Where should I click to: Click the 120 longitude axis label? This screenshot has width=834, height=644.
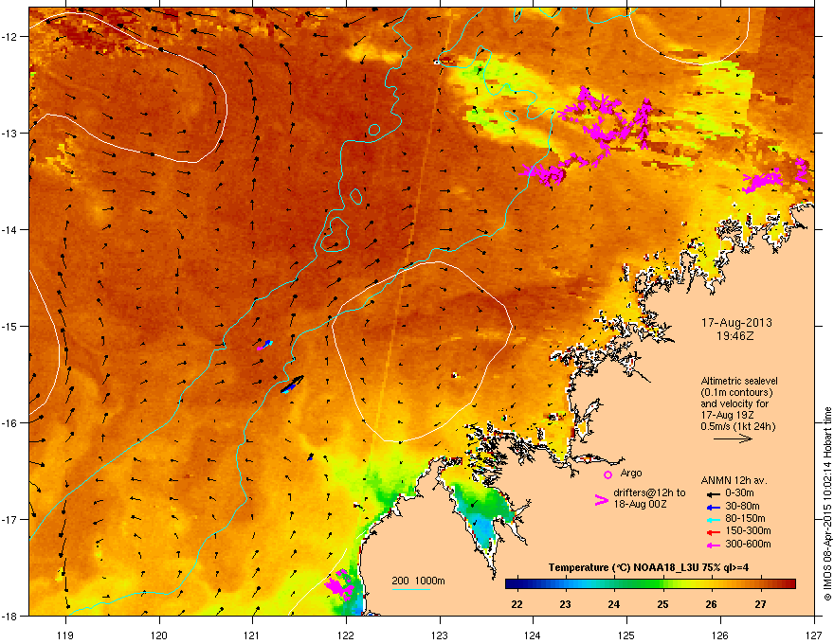coord(159,635)
